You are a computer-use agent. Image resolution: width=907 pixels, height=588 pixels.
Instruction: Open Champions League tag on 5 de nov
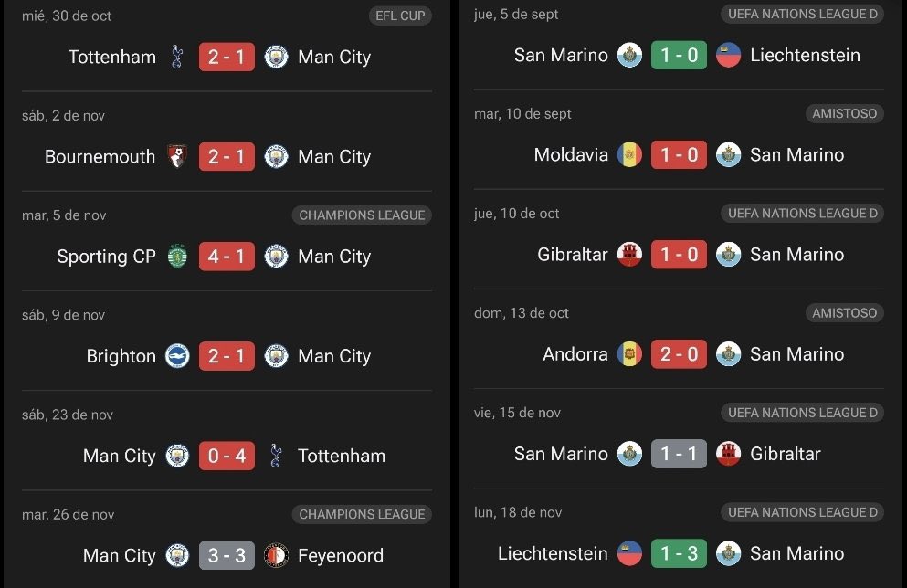coord(362,215)
